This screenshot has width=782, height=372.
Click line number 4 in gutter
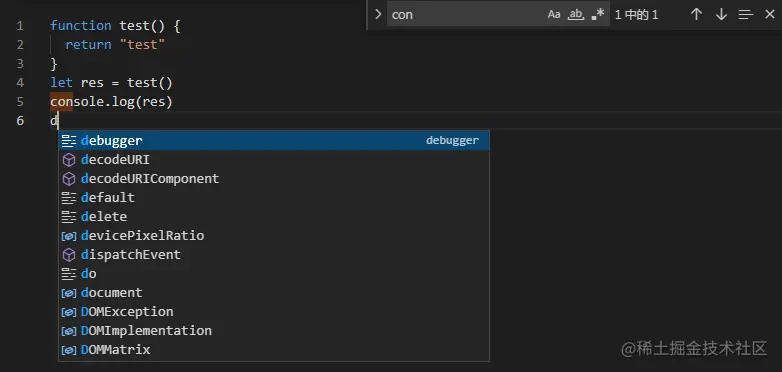[19, 82]
